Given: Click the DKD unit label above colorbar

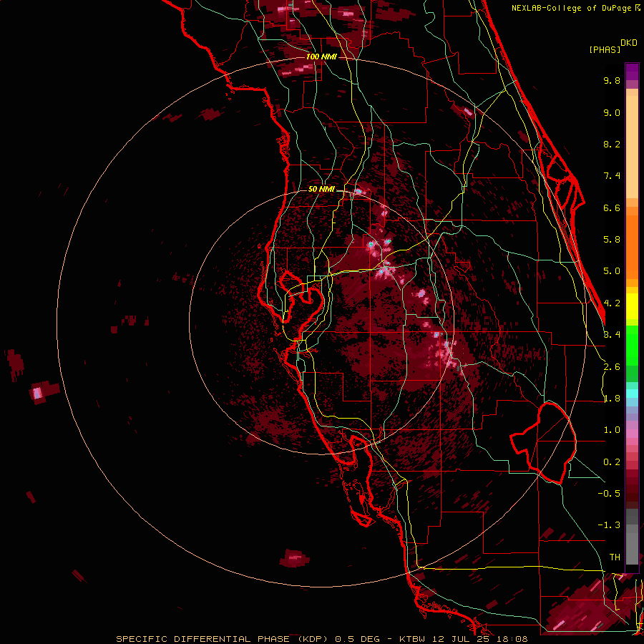Looking at the screenshot, I should pos(629,43).
